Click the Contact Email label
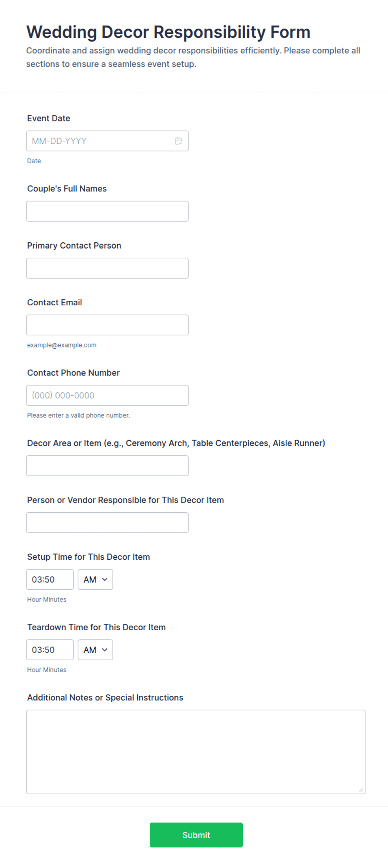 [x=55, y=302]
